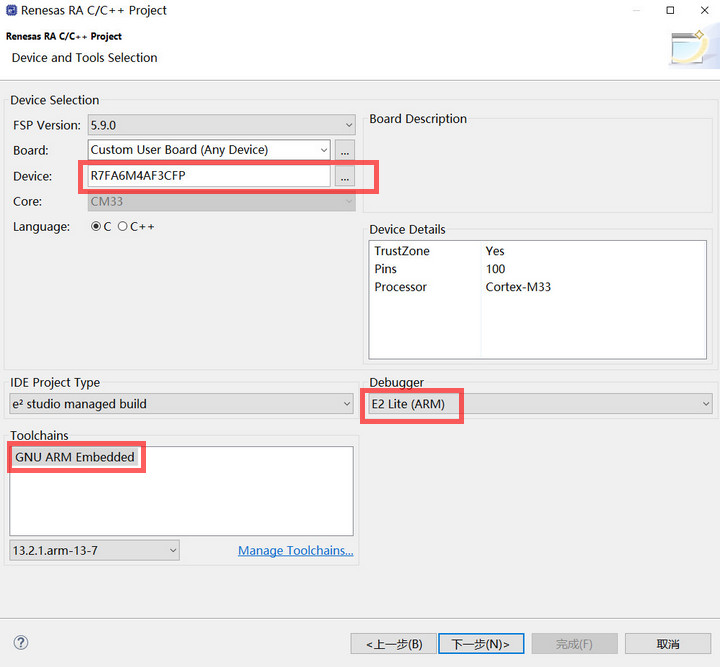This screenshot has width=720, height=667.
Task: Click the 上一步(B) back button
Action: (394, 644)
